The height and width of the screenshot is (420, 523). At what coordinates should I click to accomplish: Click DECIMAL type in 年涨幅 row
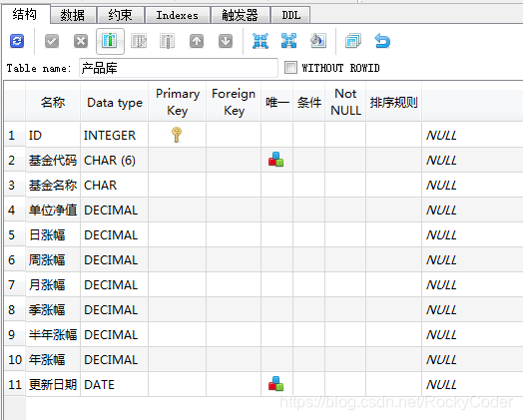(x=115, y=360)
